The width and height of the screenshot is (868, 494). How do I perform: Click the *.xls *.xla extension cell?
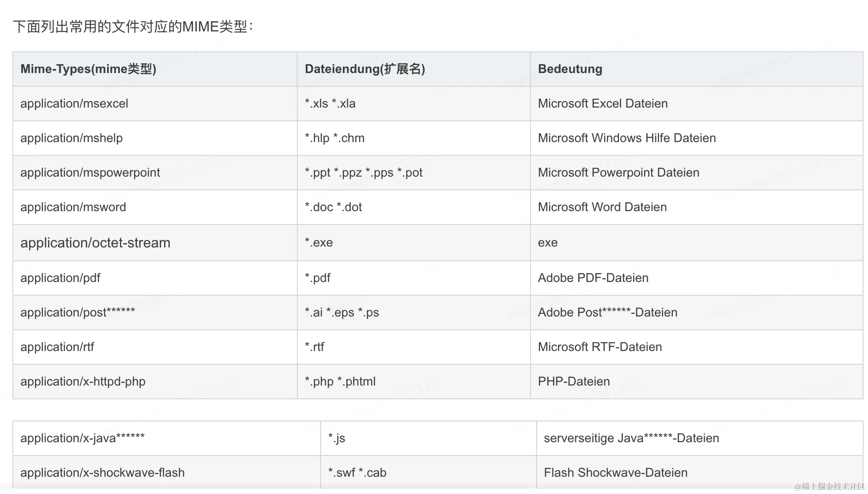point(330,104)
